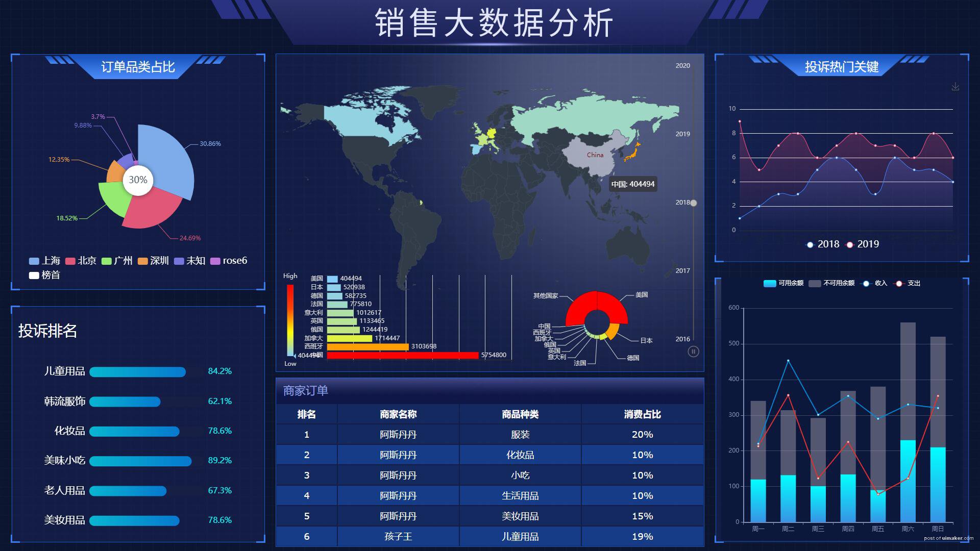The image size is (980, 551).
Task: Toggle the 2019 series legend
Action: 863,244
